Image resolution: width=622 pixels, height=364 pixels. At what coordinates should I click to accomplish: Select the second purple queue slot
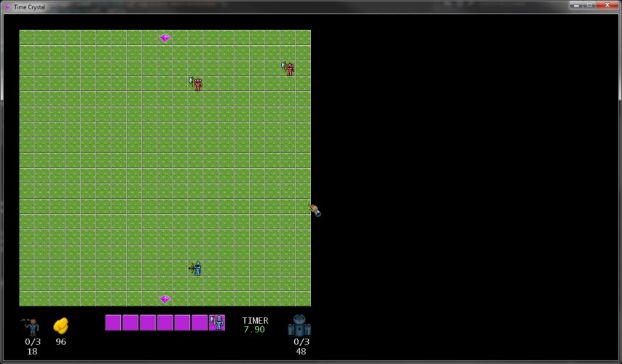tap(130, 323)
